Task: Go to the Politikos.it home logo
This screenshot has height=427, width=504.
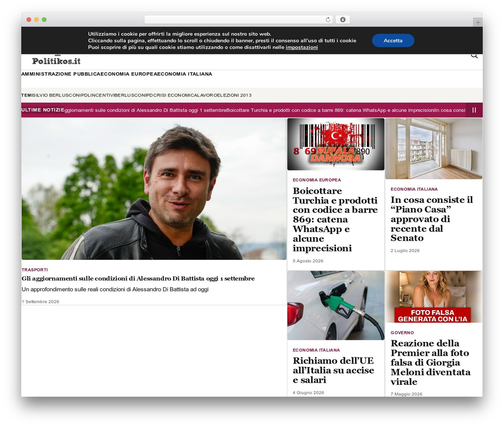Action: click(56, 60)
